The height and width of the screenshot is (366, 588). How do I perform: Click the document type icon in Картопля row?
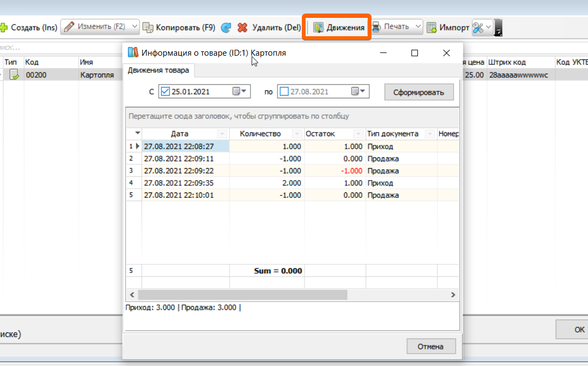pyautogui.click(x=14, y=75)
